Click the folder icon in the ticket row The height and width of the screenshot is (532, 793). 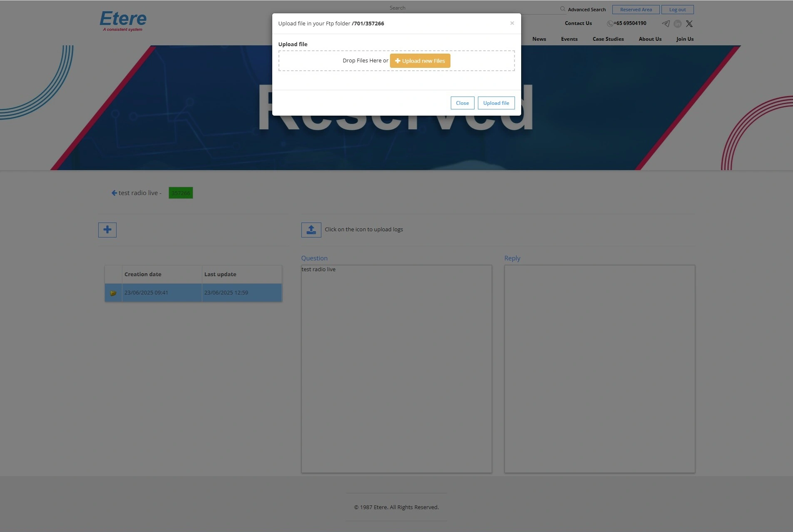click(113, 293)
